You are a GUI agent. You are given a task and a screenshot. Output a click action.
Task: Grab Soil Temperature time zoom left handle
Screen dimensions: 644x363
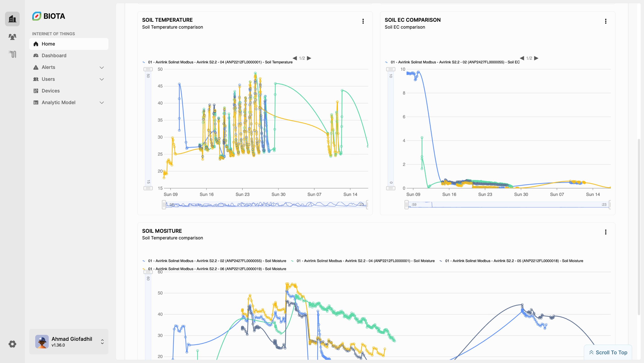[x=164, y=205]
